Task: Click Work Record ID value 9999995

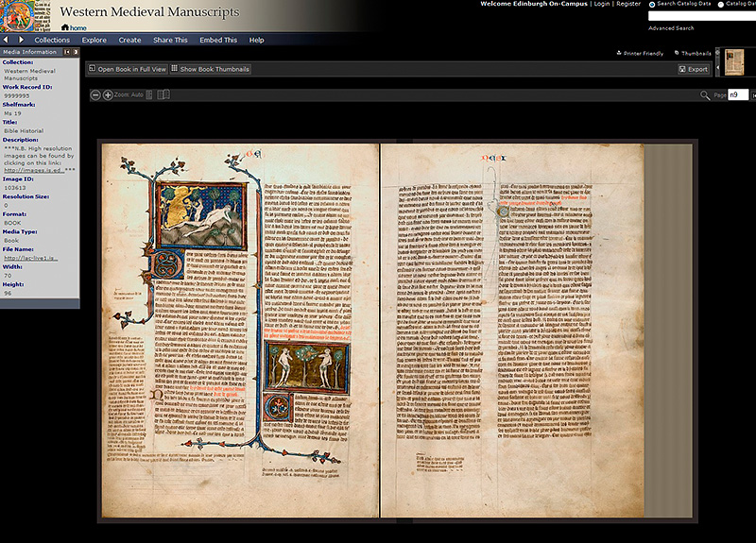Action: coord(17,96)
